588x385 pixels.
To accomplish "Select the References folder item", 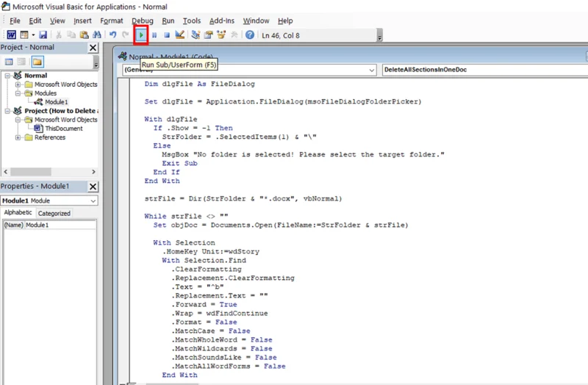I will tap(50, 137).
